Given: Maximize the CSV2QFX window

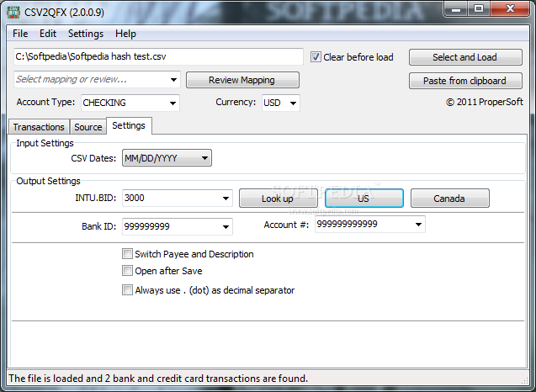Looking at the screenshot, I should tap(479, 9).
